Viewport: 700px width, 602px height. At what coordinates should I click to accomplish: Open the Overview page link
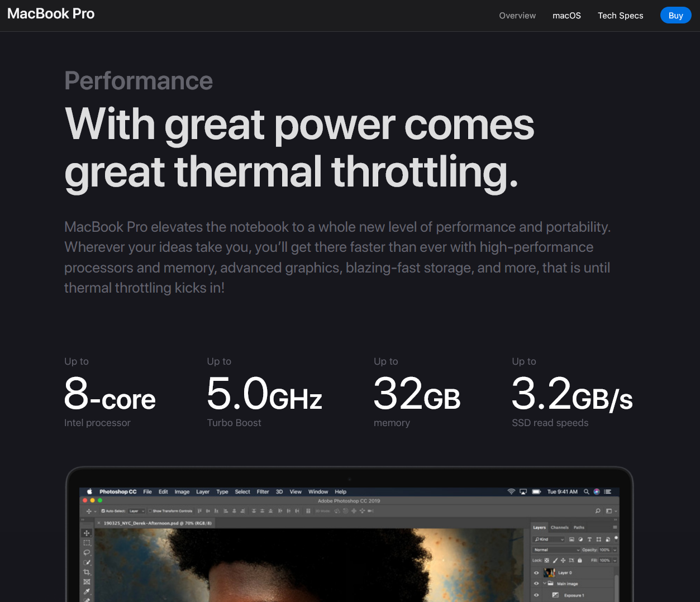click(517, 16)
